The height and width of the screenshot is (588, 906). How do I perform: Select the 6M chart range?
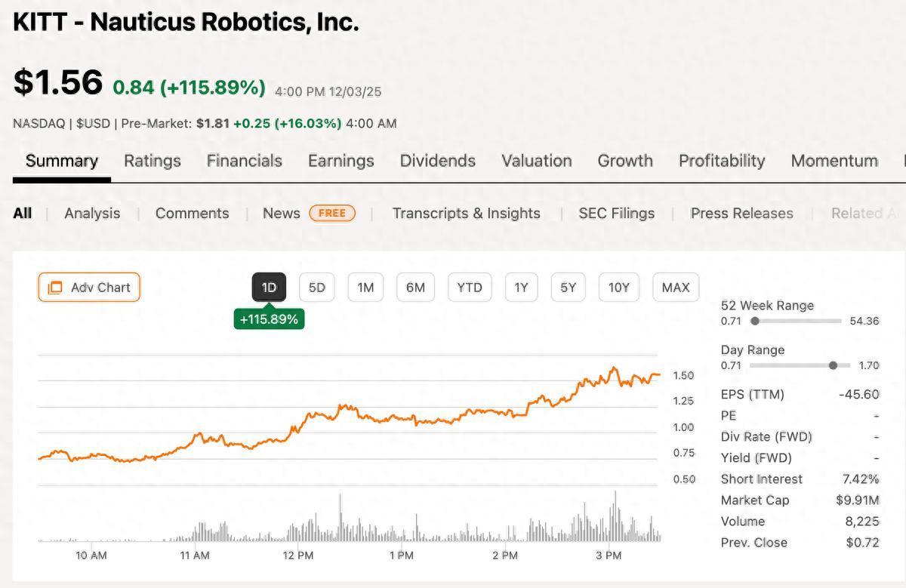pos(415,288)
